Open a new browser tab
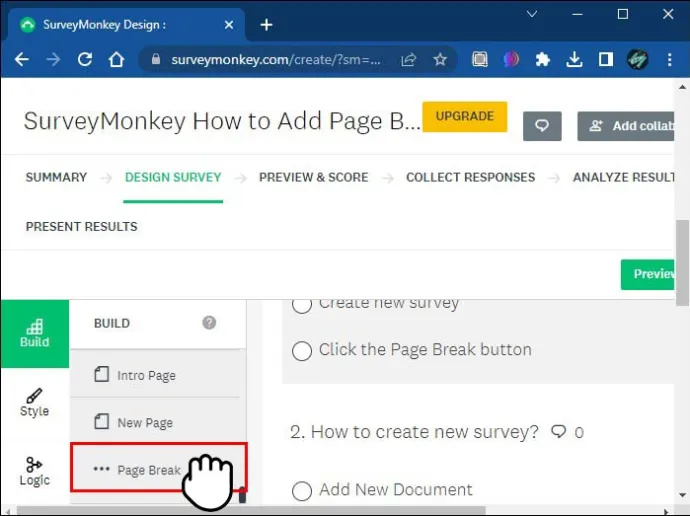 pos(266,25)
